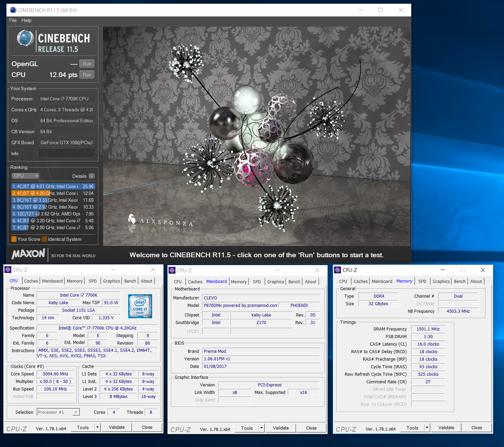The image size is (504, 447).
Task: Maximize the Cinebench window
Action: [x=381, y=10]
